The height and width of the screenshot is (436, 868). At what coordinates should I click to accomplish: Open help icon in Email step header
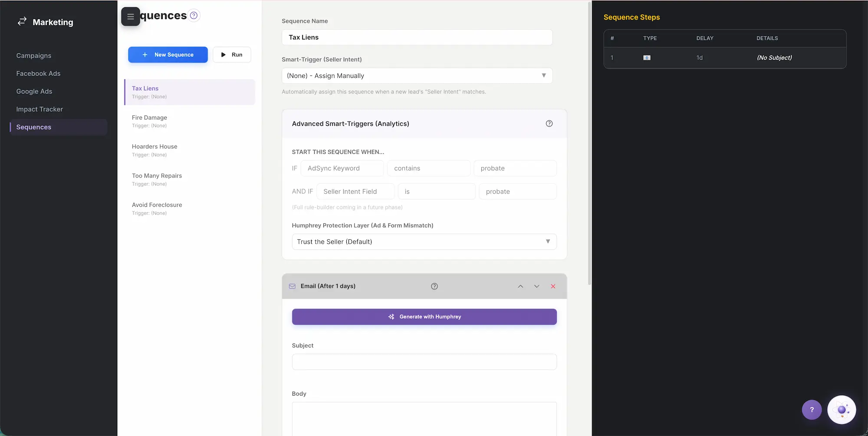434,286
